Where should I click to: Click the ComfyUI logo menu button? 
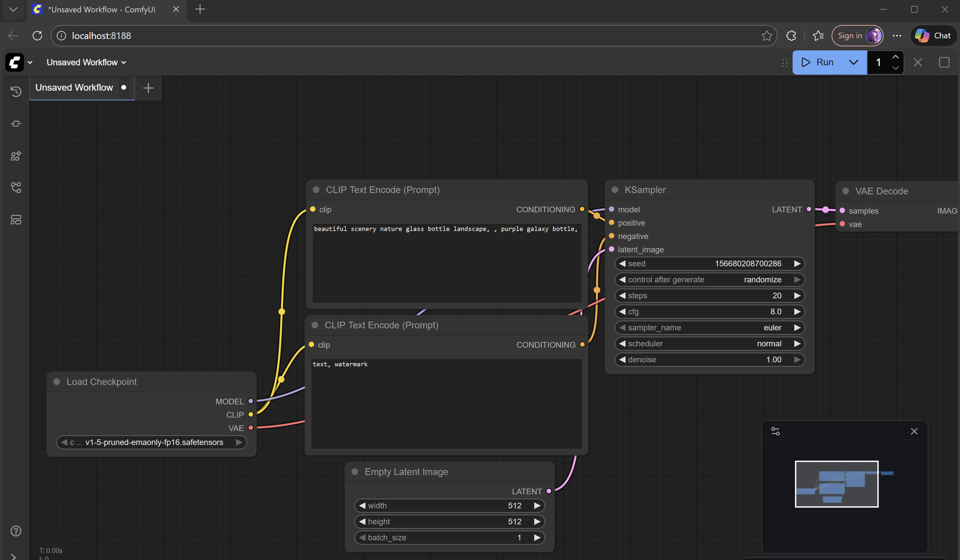point(15,62)
